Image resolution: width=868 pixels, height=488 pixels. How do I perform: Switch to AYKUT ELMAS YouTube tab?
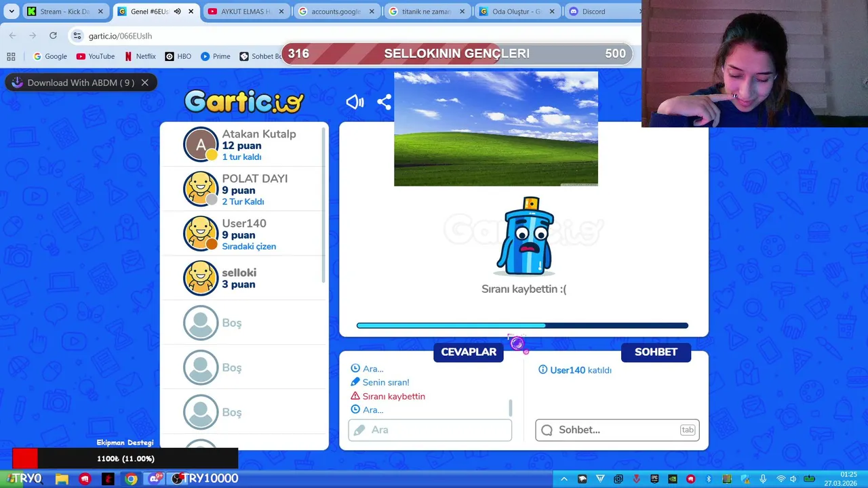point(245,12)
